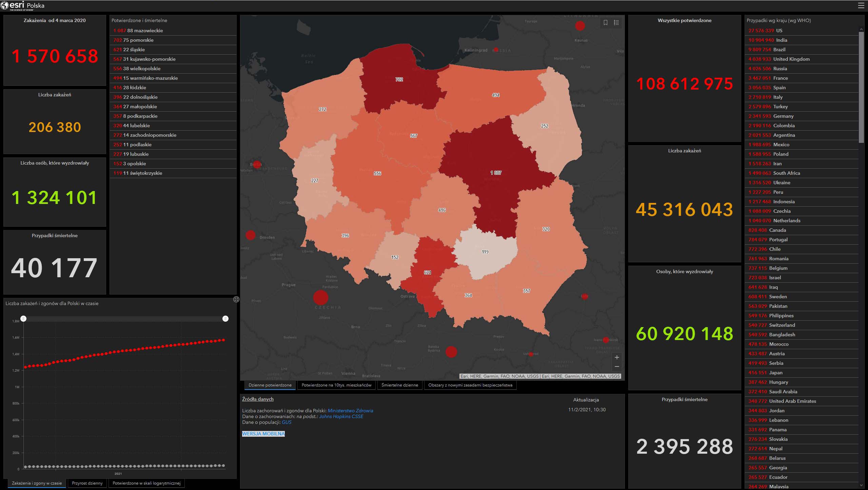Open the map legend list icon
Viewport: 868px width, 490px height.
pos(616,23)
